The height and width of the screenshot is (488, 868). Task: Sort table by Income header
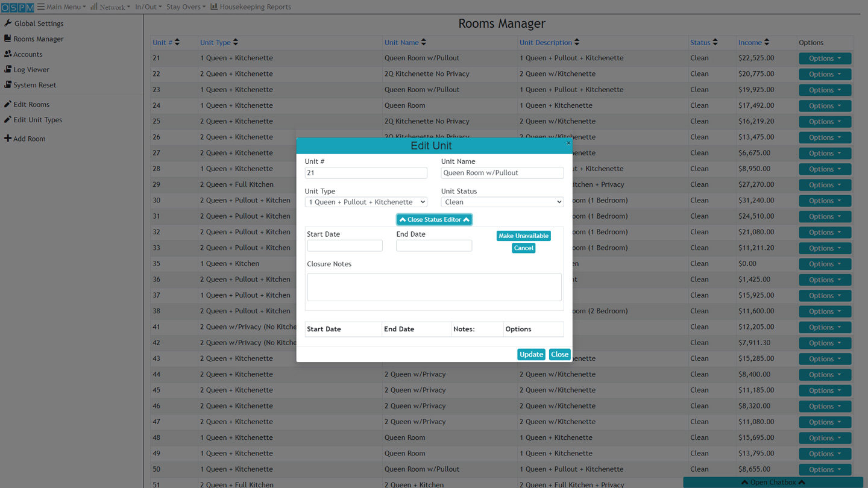click(750, 43)
